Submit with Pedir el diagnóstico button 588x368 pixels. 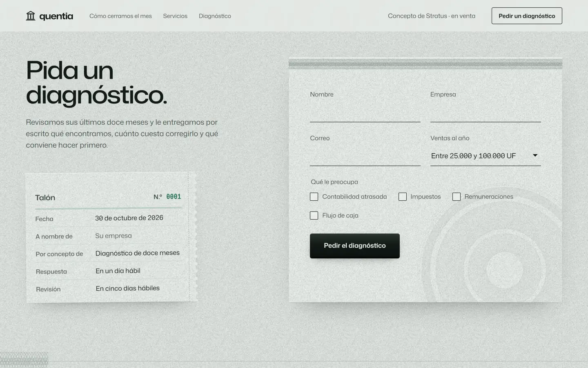pyautogui.click(x=355, y=246)
